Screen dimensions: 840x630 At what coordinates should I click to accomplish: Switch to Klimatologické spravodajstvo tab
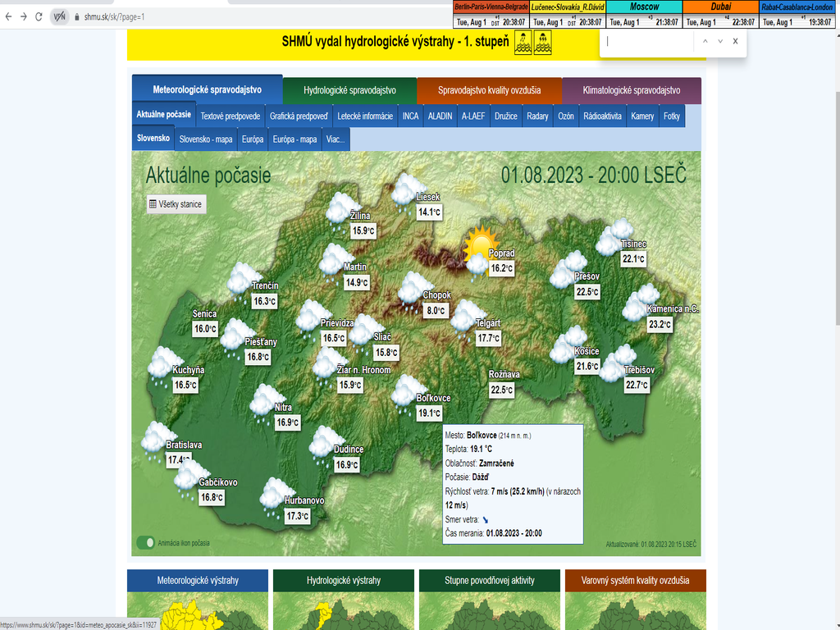click(x=632, y=90)
